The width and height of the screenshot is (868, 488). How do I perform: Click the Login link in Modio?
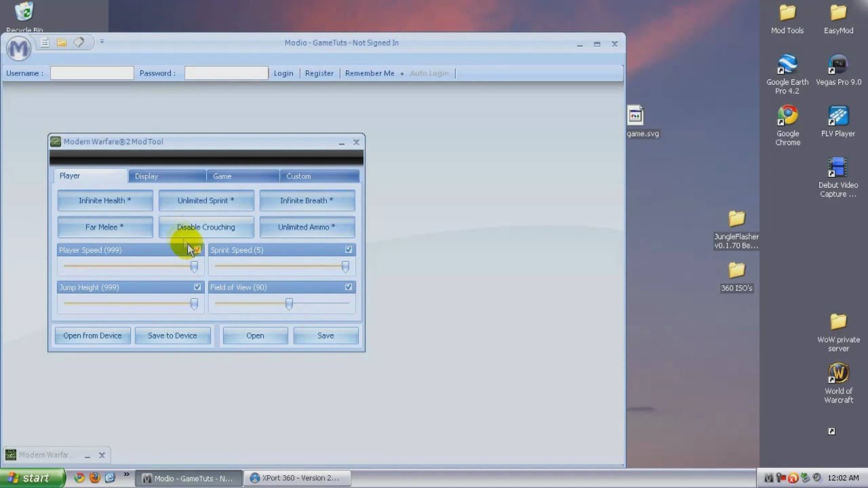[x=283, y=73]
